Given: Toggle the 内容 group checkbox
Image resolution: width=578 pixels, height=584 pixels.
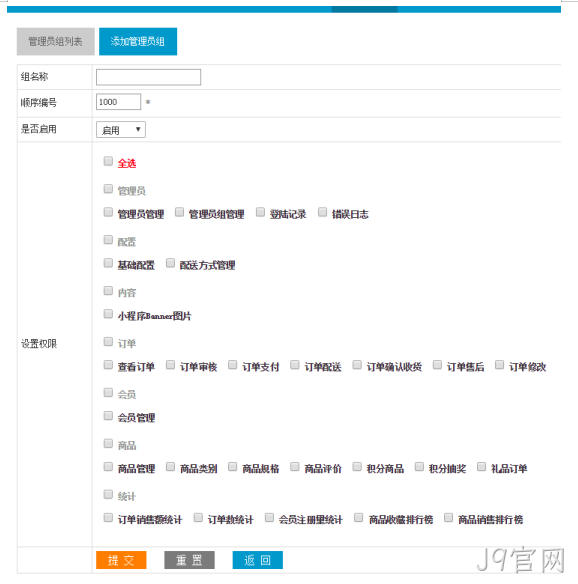Looking at the screenshot, I should [x=108, y=291].
